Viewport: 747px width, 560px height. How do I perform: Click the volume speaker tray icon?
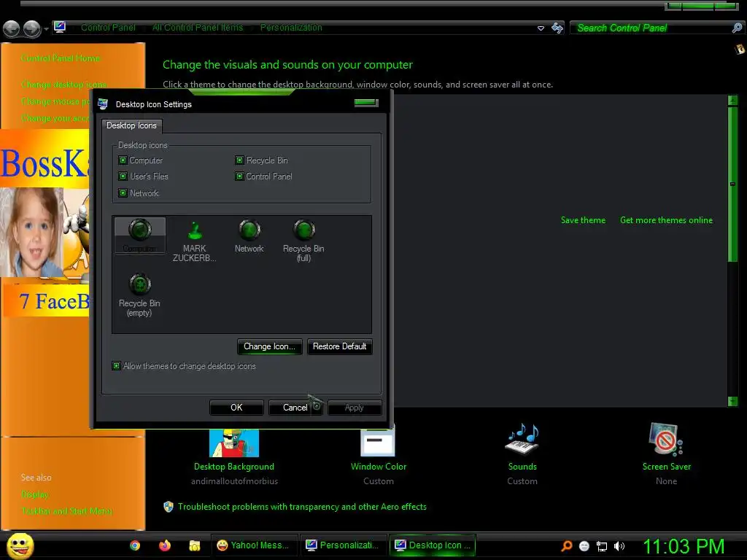619,546
